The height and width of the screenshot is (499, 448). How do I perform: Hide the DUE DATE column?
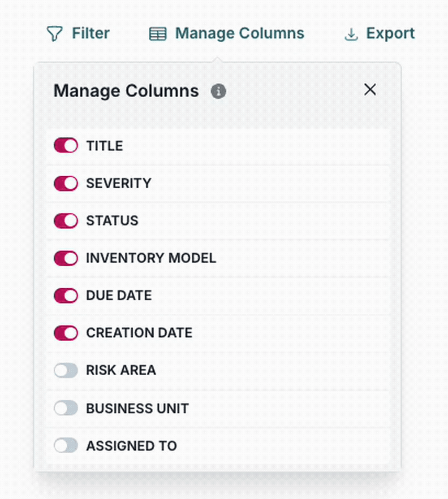pos(65,295)
